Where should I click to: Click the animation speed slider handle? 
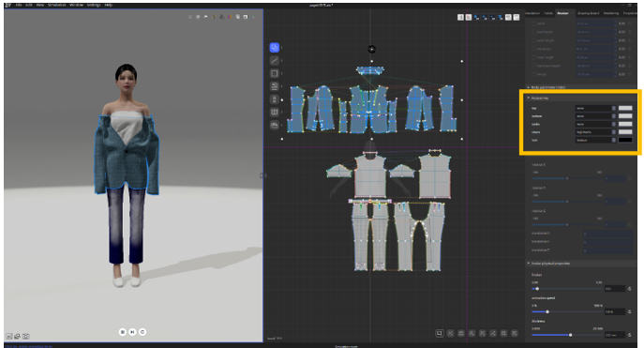click(x=547, y=311)
